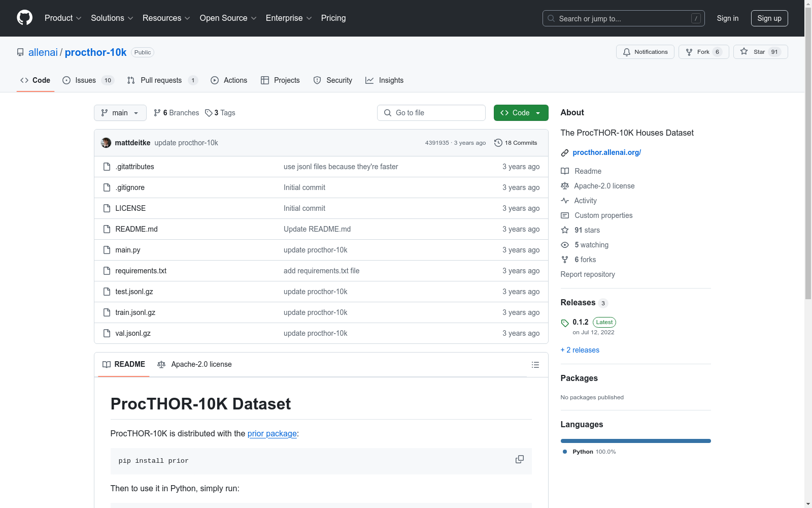Image resolution: width=812 pixels, height=508 pixels.
Task: Open the .gitattributes file
Action: pyautogui.click(x=134, y=167)
